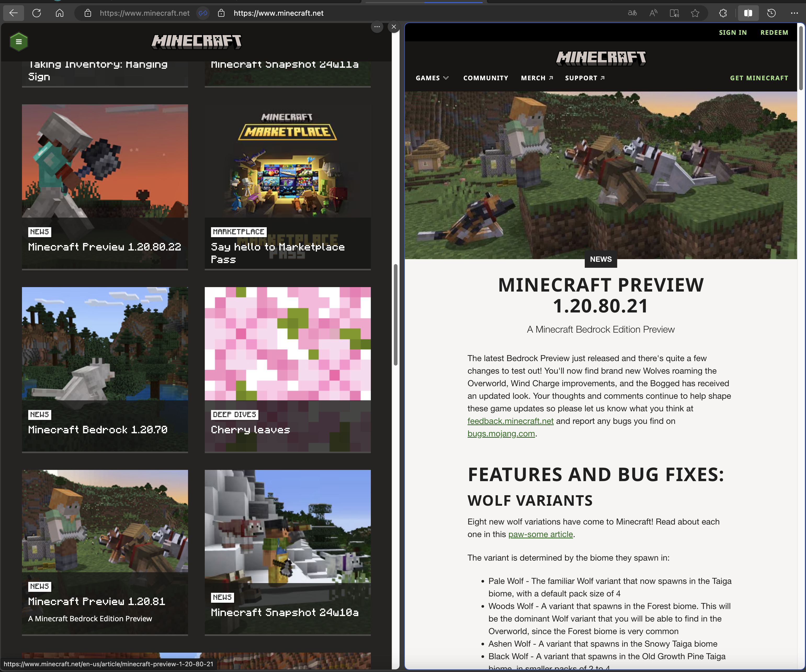Expand the GAMES dropdown menu

[432, 78]
